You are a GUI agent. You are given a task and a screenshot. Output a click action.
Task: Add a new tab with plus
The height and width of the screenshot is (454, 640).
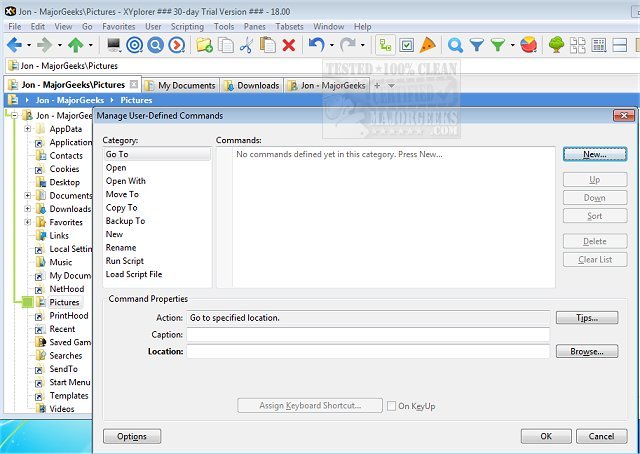point(377,86)
